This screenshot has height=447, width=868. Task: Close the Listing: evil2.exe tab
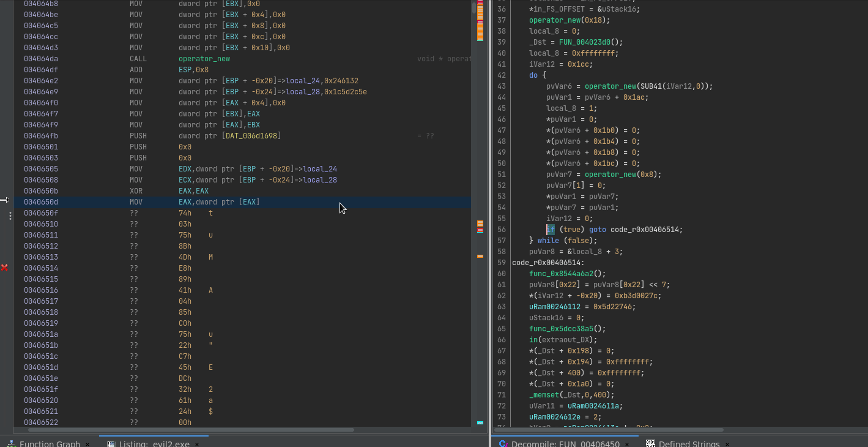point(197,444)
